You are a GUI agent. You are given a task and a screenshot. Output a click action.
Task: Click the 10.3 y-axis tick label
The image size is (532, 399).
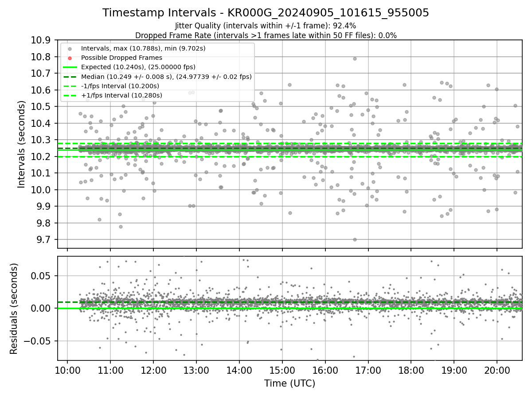click(x=41, y=140)
